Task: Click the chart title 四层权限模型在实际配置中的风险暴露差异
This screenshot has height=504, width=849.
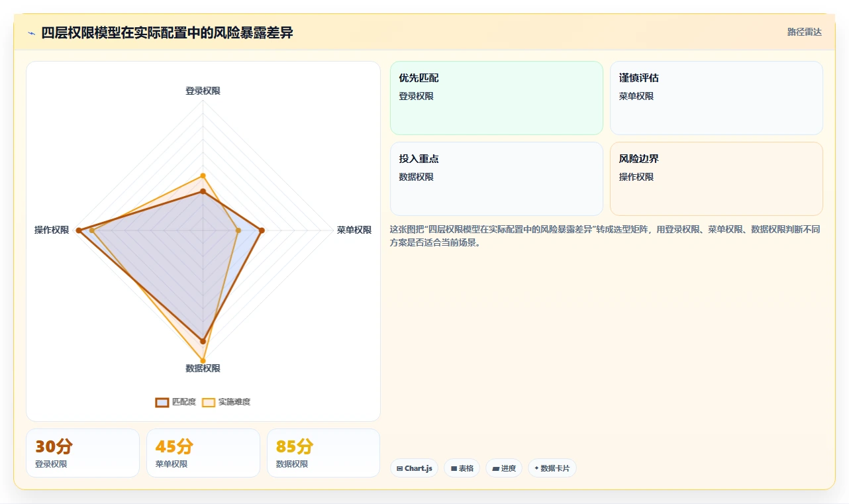Action: coord(167,32)
